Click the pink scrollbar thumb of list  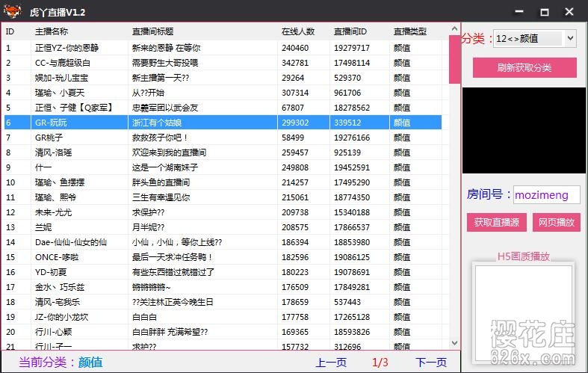click(454, 60)
